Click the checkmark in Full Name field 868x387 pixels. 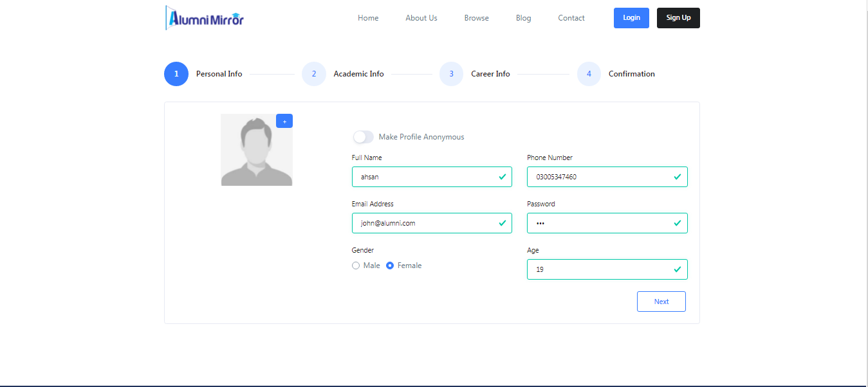click(502, 177)
